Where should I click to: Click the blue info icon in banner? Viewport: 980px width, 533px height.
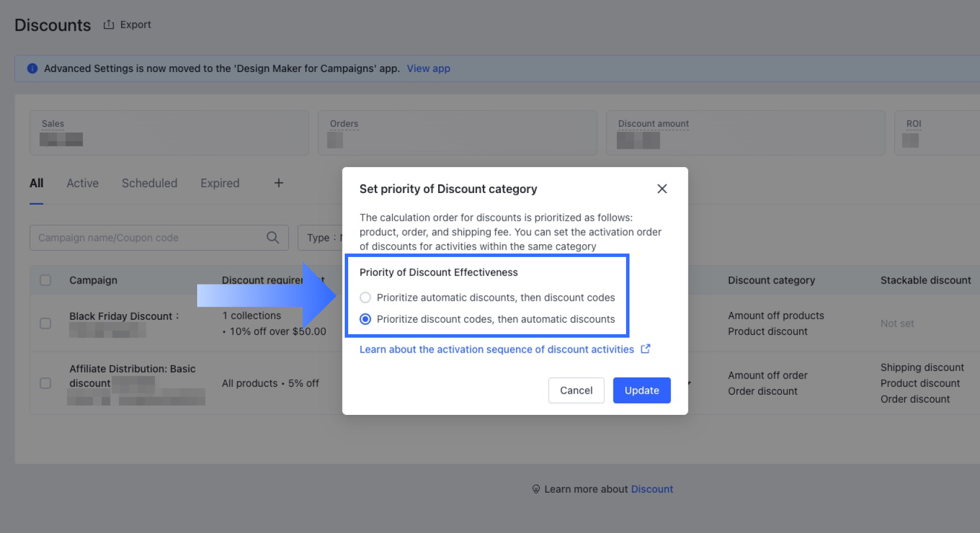coord(32,69)
